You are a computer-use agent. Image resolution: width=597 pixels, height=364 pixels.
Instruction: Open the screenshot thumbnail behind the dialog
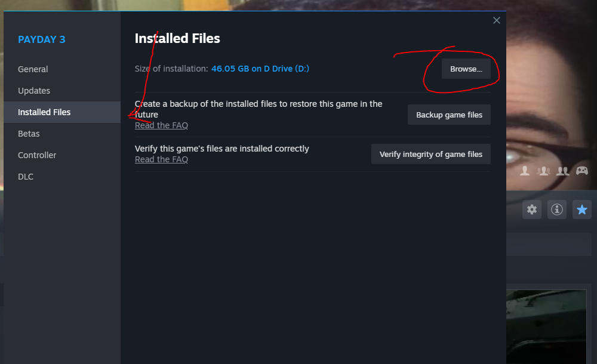(x=552, y=326)
